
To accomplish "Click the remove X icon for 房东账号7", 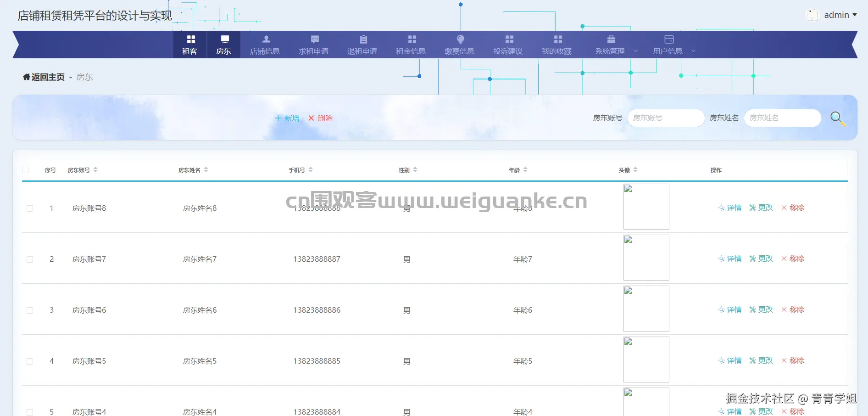I will pos(784,259).
